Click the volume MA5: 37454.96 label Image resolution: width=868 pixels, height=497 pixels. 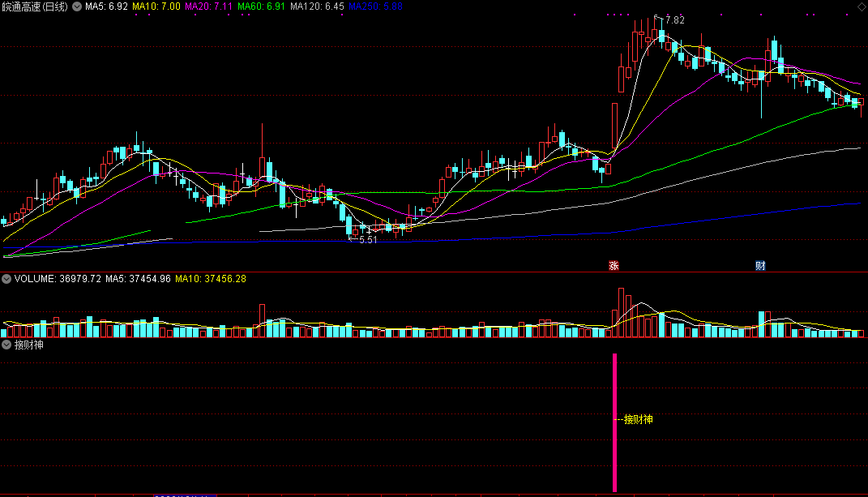click(x=138, y=279)
